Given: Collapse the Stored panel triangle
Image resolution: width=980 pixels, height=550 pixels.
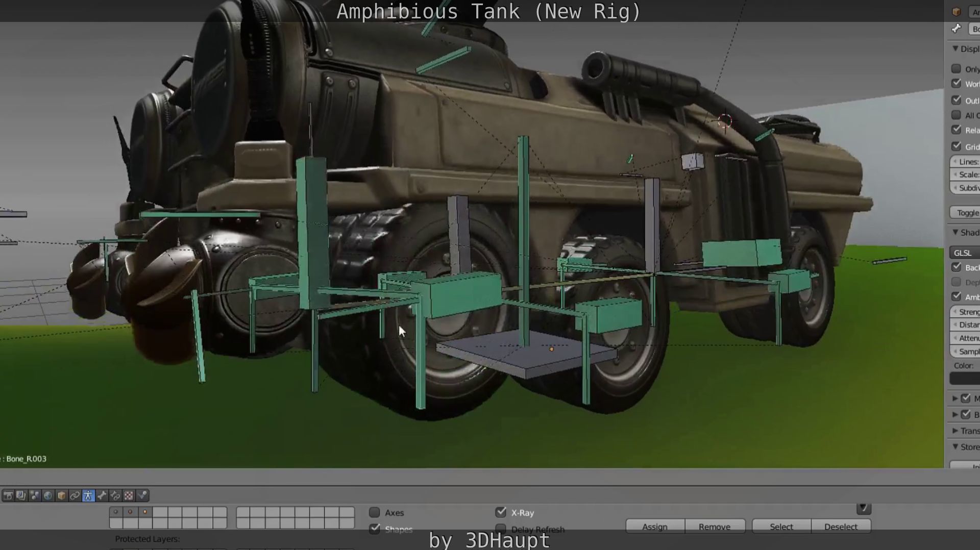Looking at the screenshot, I should pos(955,446).
